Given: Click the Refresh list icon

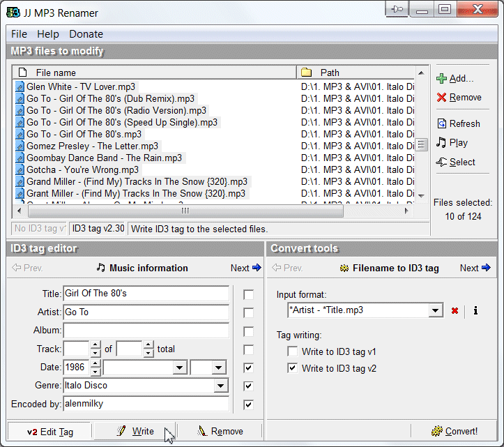Looking at the screenshot, I should click(x=442, y=123).
